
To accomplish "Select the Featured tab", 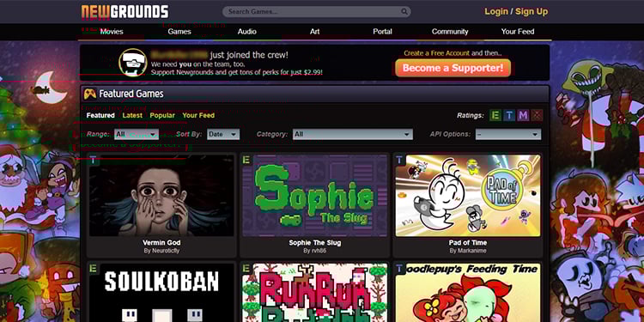I will [x=100, y=115].
